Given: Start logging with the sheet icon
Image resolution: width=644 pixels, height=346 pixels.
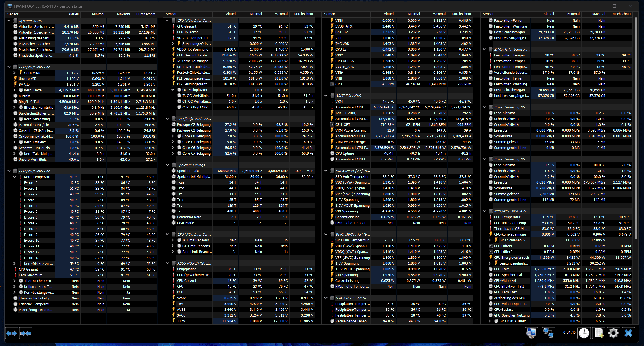Looking at the screenshot, I should click(599, 333).
